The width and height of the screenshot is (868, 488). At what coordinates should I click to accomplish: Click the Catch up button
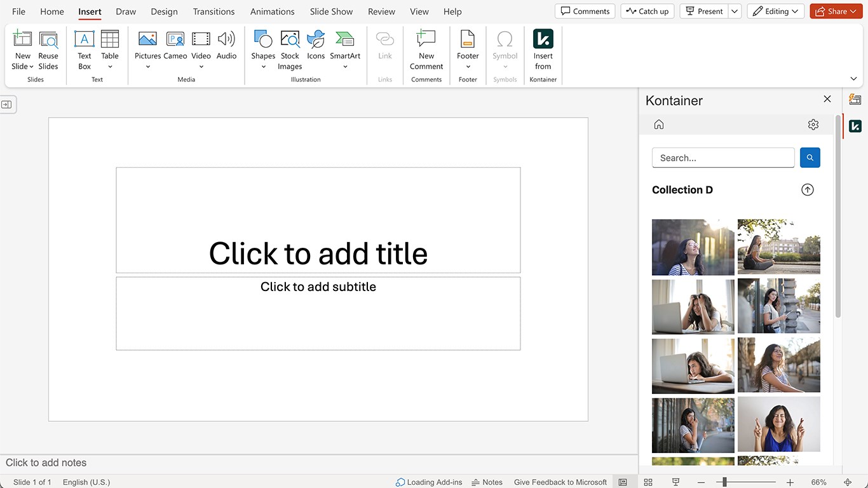click(x=648, y=11)
